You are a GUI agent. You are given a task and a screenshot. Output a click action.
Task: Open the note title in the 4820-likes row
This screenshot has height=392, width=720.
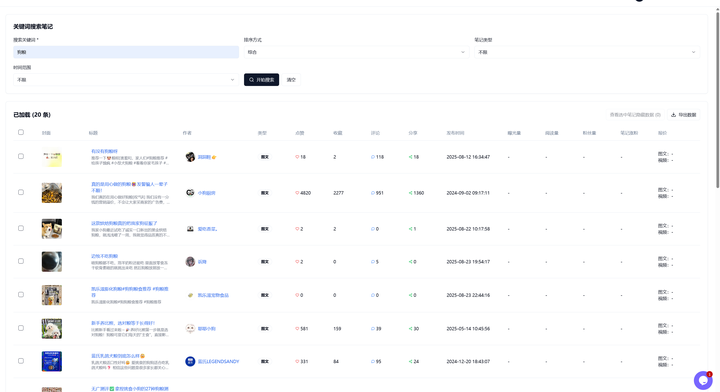click(129, 187)
